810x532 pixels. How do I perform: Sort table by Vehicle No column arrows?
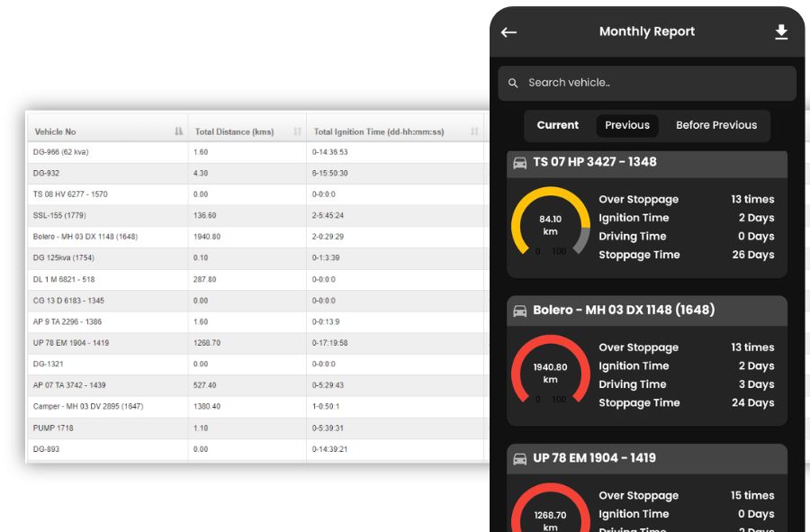(x=178, y=131)
